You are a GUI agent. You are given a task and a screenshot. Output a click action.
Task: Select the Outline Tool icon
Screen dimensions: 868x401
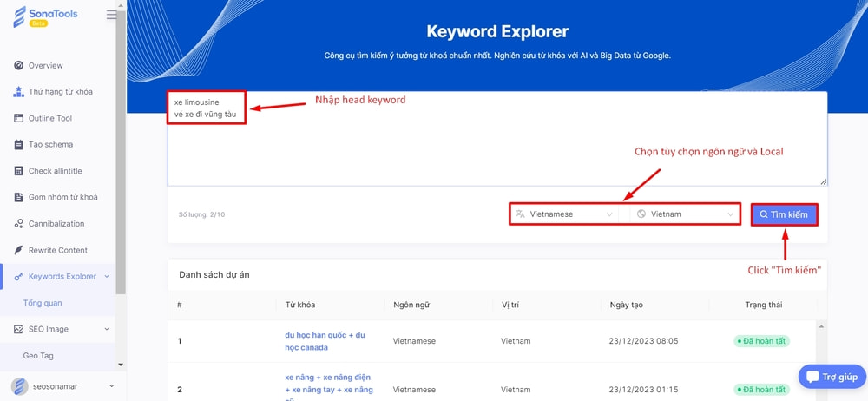click(x=19, y=118)
